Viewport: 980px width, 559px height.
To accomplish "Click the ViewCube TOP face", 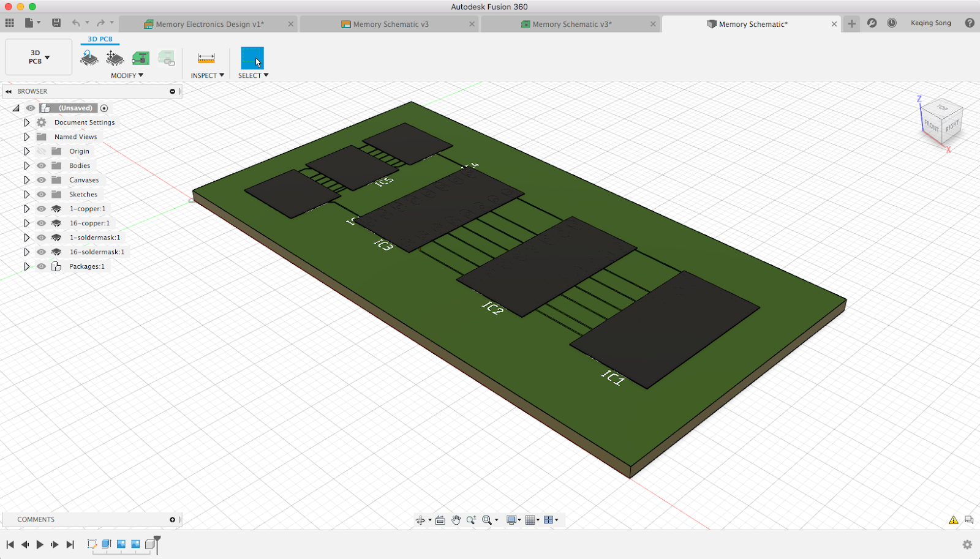I will click(942, 108).
